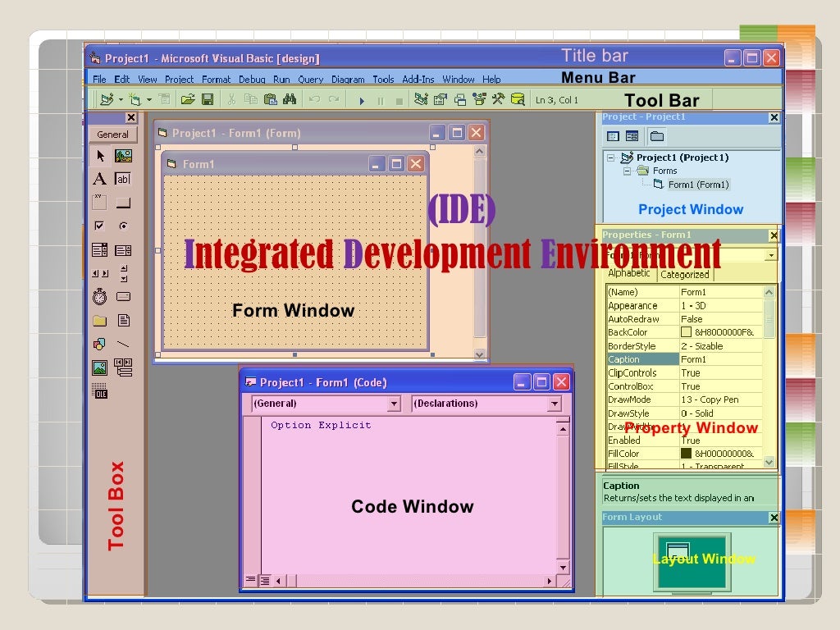
Task: Open the Add-Ins menu
Action: pos(418,80)
